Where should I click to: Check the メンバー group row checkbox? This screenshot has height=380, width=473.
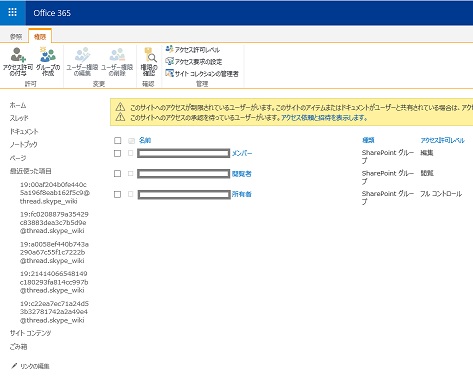pos(117,153)
